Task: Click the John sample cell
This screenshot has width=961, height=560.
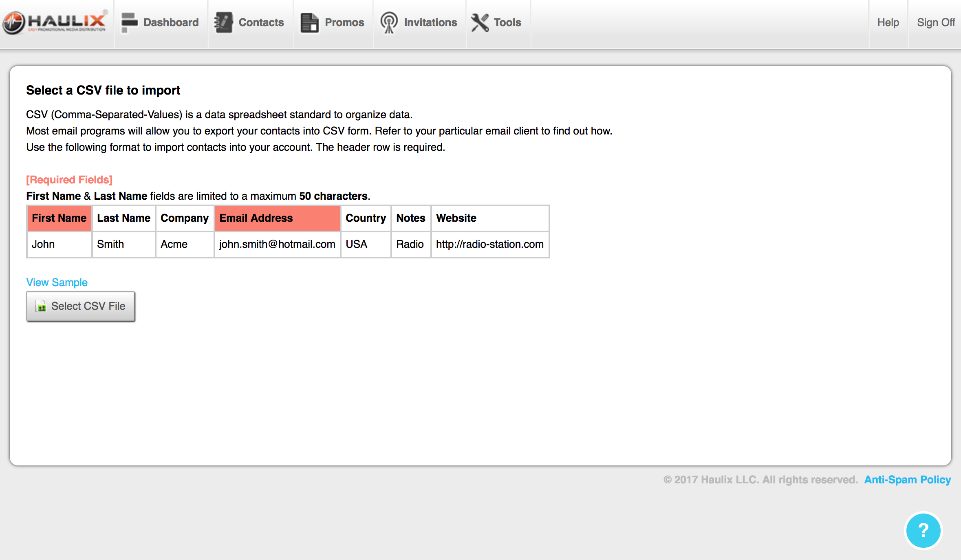Action: click(59, 244)
